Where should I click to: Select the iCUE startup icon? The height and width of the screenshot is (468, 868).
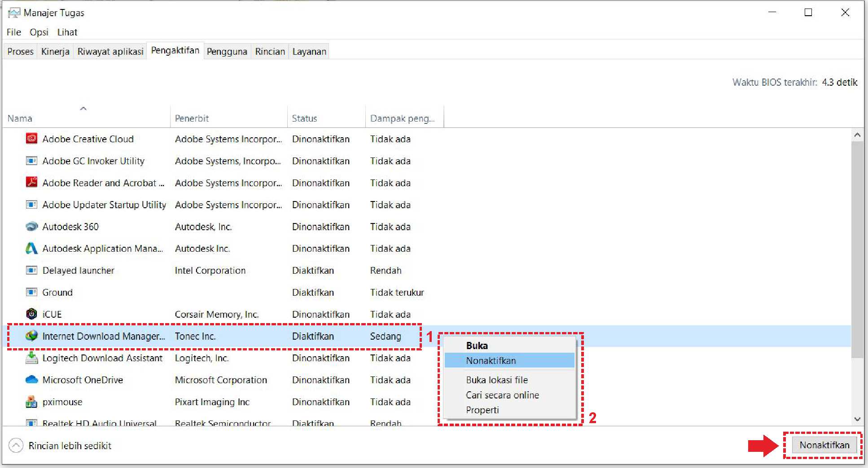[31, 314]
